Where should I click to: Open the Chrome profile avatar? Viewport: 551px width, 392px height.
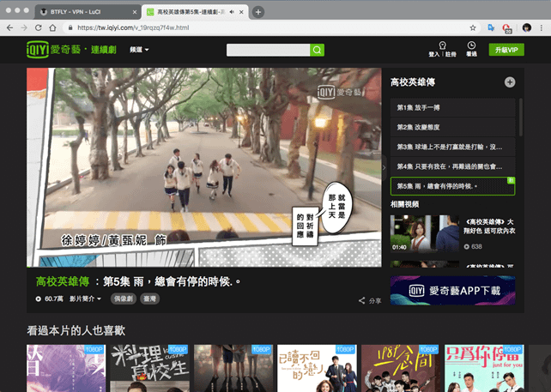tap(526, 27)
